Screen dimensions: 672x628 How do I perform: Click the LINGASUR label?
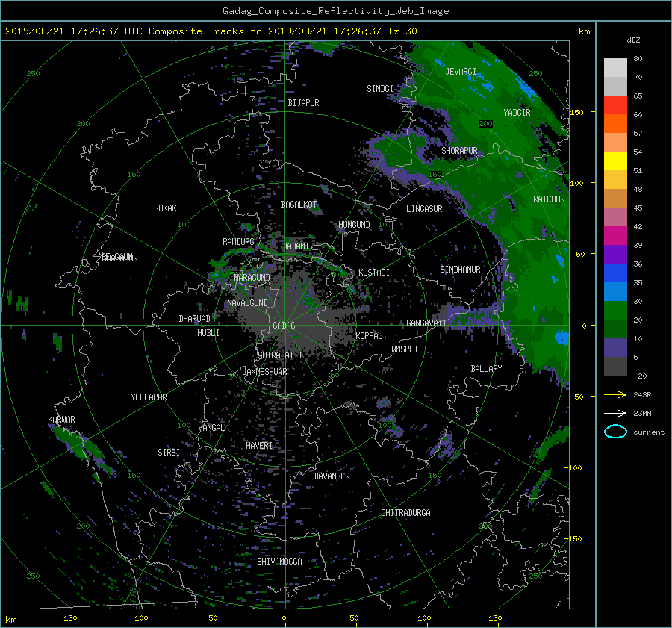click(x=424, y=209)
